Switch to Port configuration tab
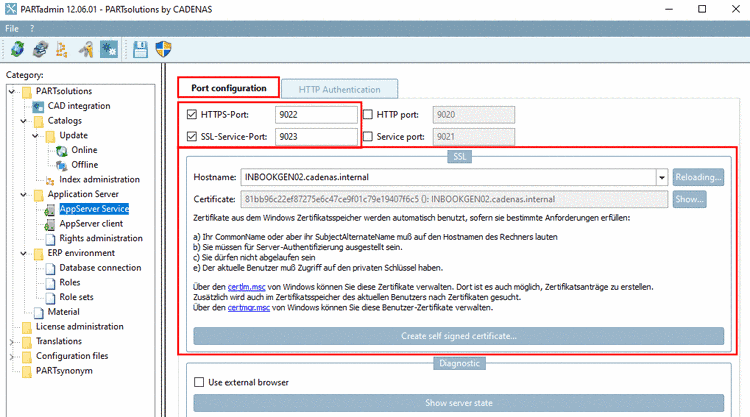The width and height of the screenshot is (750, 417). click(x=229, y=88)
